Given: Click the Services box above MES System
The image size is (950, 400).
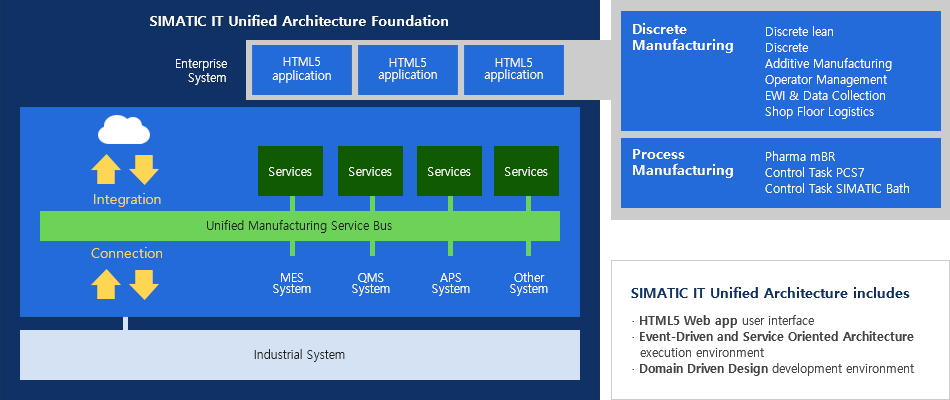Looking at the screenshot, I should 290,171.
